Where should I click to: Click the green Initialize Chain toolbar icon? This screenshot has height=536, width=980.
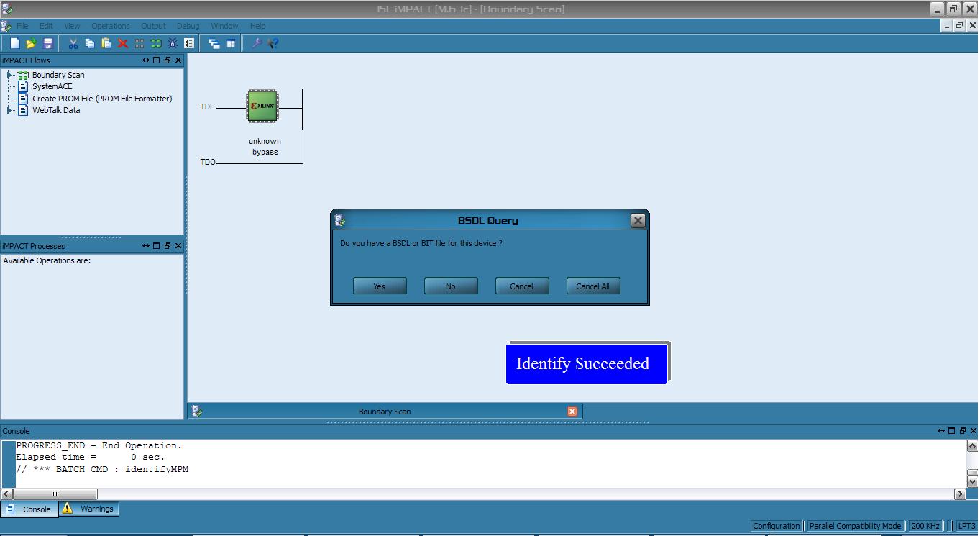[156, 43]
